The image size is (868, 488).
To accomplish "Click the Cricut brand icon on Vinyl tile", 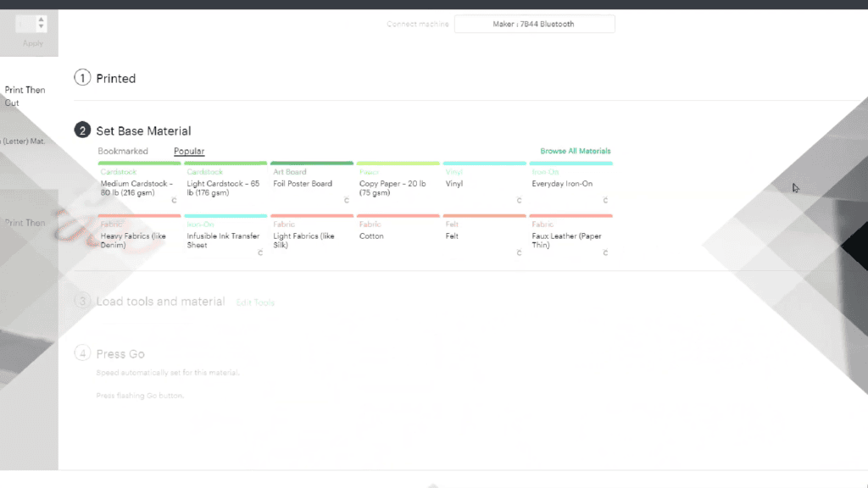I will 520,200.
